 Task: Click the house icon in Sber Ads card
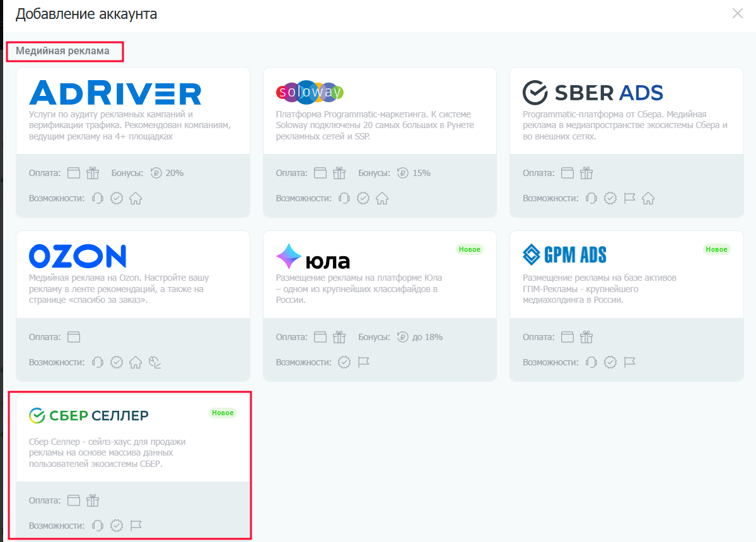click(x=648, y=198)
